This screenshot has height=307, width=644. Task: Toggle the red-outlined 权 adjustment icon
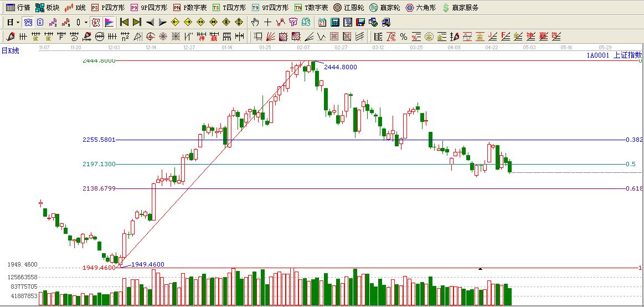pyautogui.click(x=95, y=22)
